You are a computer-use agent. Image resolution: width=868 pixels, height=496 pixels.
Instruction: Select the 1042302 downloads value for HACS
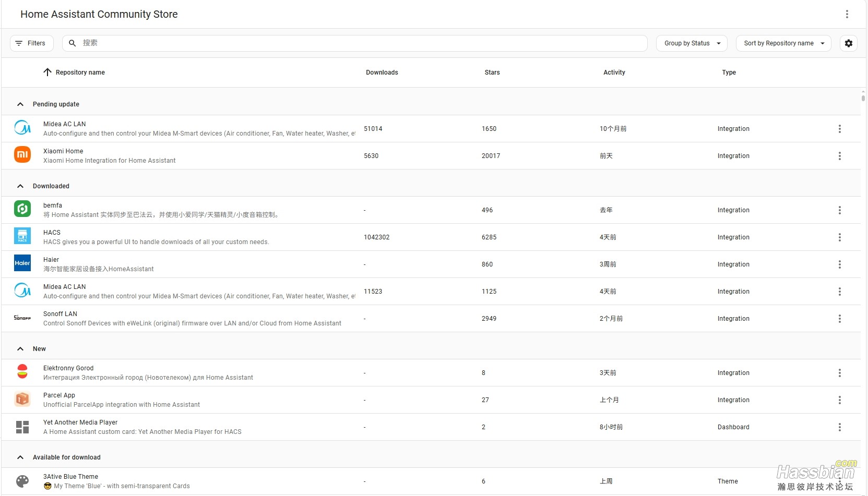point(376,237)
